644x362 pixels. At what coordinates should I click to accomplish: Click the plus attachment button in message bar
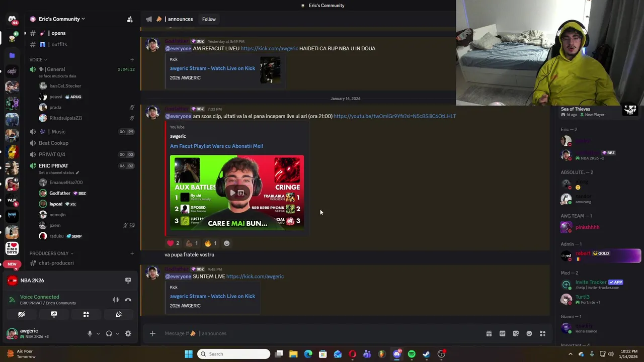(152, 333)
